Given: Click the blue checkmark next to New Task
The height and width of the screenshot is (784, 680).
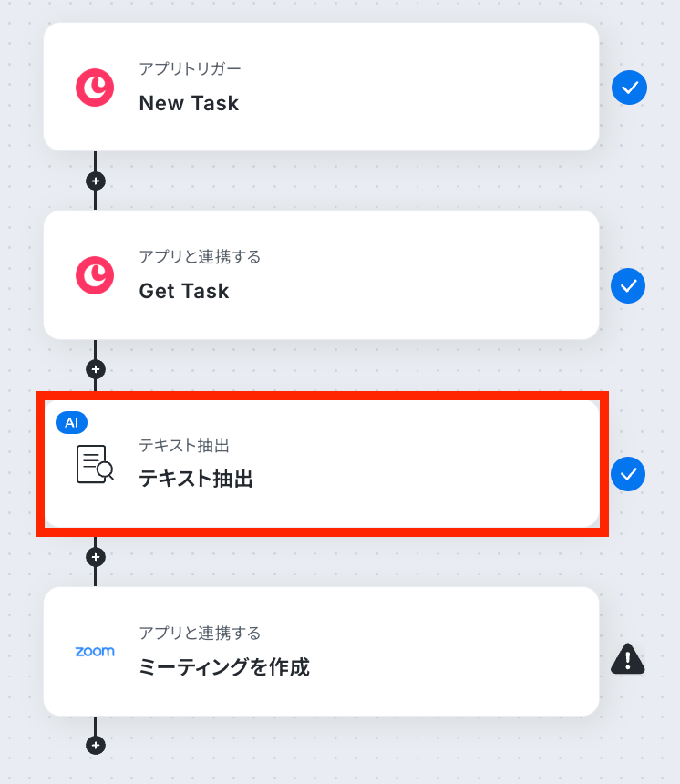Looking at the screenshot, I should click(x=630, y=88).
